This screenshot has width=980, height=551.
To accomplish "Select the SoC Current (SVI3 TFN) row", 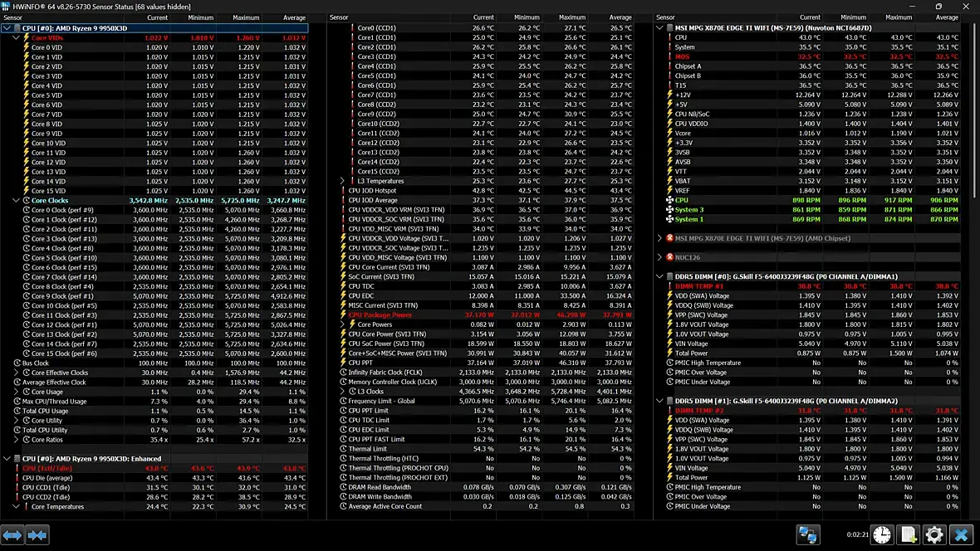I will tap(481, 277).
